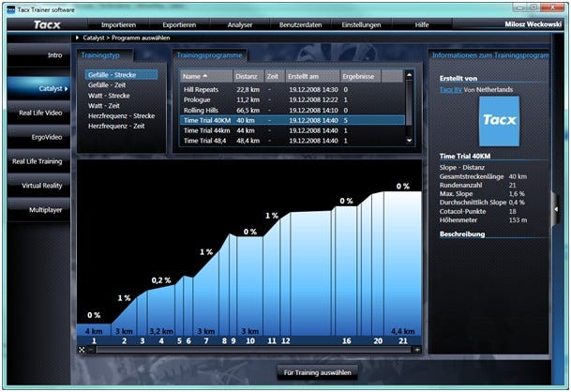The height and width of the screenshot is (392, 571).
Task: Select the Rolling Hills program
Action: click(293, 110)
